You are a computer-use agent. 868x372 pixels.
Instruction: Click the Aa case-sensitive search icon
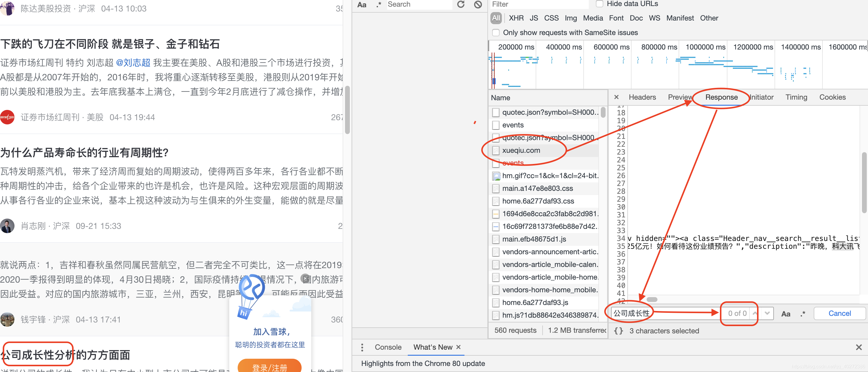[x=786, y=313]
